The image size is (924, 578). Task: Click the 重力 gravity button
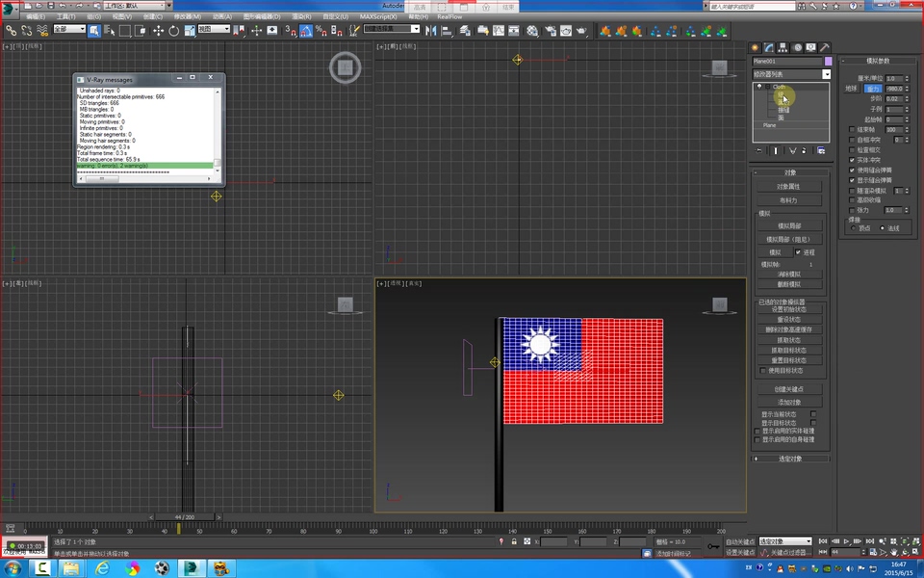pyautogui.click(x=873, y=89)
